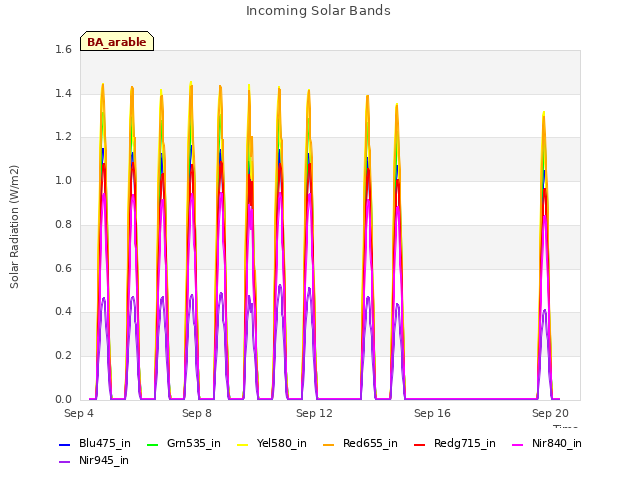This screenshot has width=640, height=480.
Task: Toggle the Nir840_in legend entry
Action: click(547, 443)
